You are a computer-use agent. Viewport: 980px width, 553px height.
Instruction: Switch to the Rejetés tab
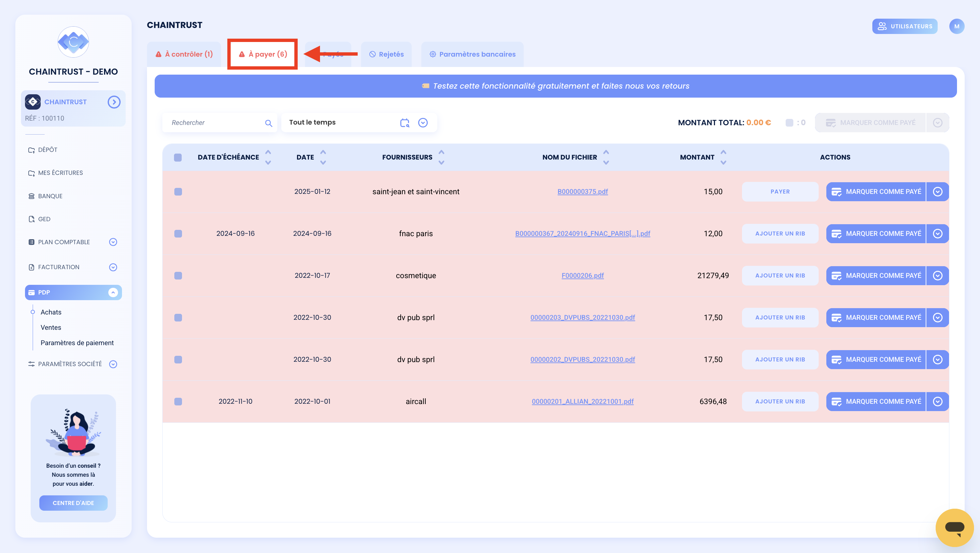click(x=387, y=54)
